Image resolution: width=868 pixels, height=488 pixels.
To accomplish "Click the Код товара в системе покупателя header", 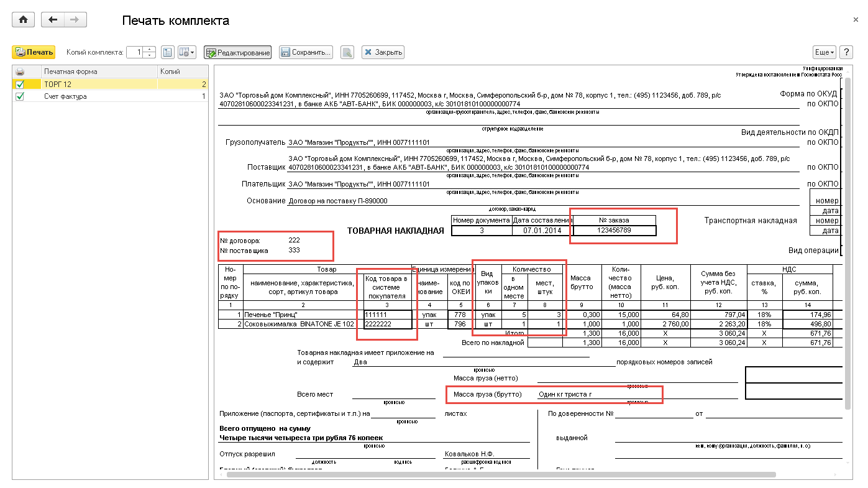I will (x=388, y=287).
